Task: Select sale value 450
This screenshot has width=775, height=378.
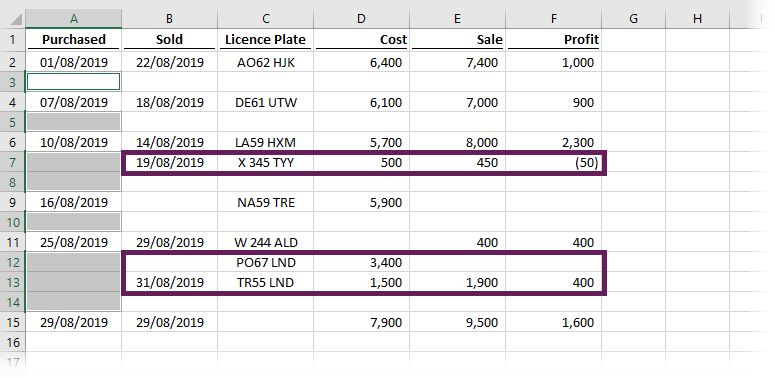Action: 457,163
